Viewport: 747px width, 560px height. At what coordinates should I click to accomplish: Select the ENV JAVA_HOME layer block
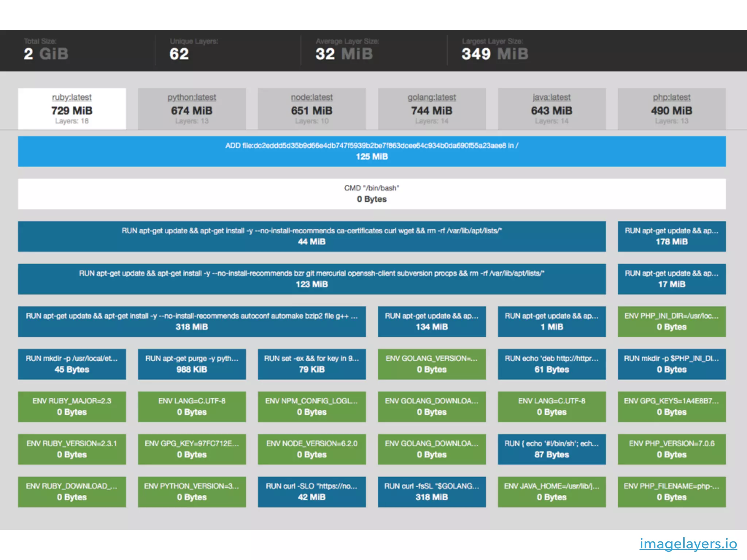[x=551, y=492]
